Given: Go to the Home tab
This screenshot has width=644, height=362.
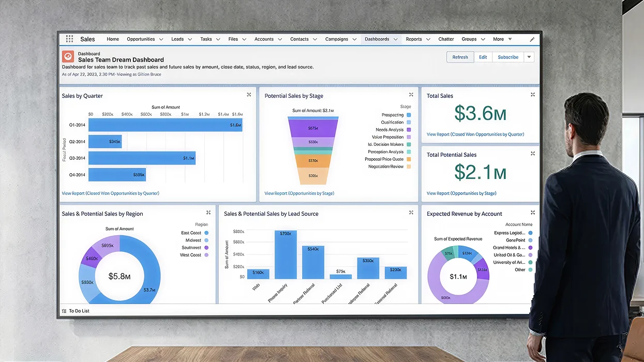Looking at the screenshot, I should pyautogui.click(x=113, y=39).
